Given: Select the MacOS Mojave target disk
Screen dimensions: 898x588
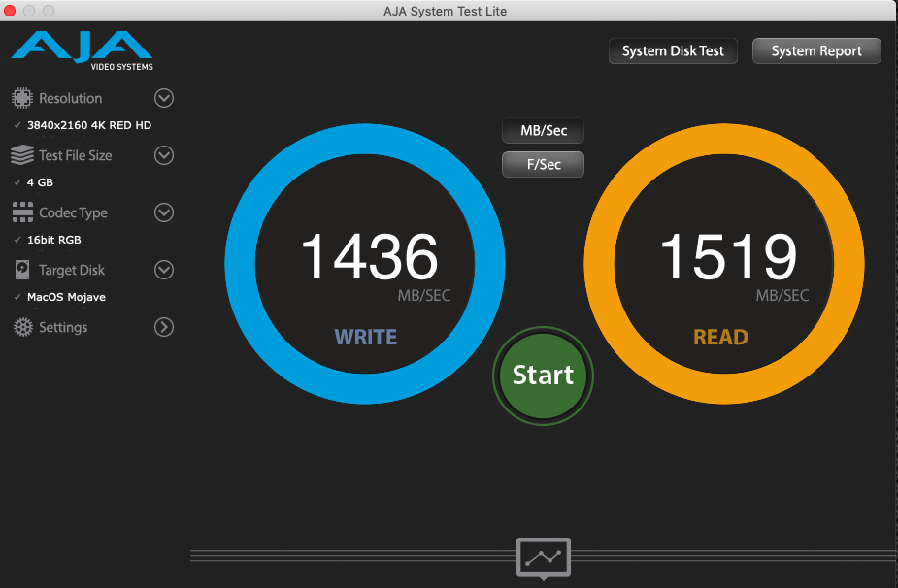Looking at the screenshot, I should (x=66, y=297).
